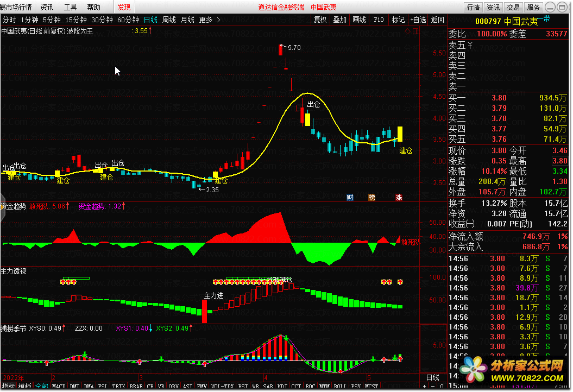
Task: Click the tick row showing 39.8万 volume
Action: click(508, 288)
